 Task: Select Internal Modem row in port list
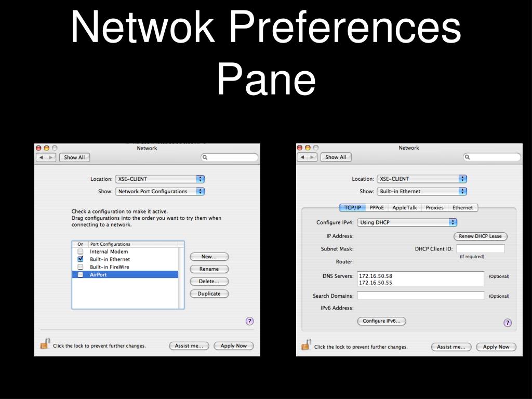(125, 251)
